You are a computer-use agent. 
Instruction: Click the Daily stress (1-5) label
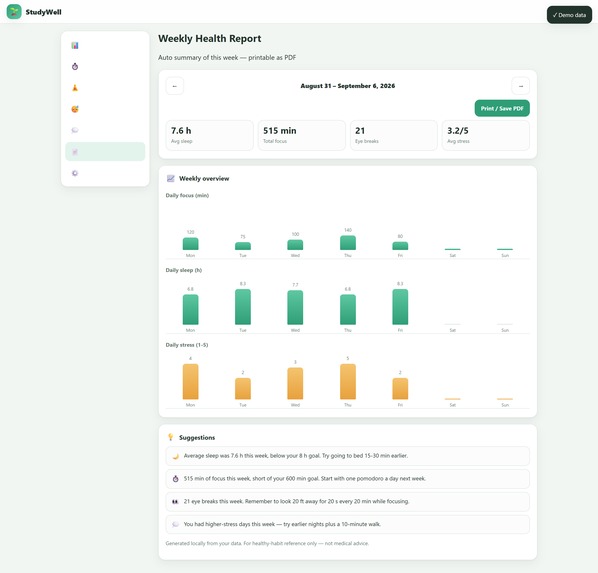click(187, 345)
